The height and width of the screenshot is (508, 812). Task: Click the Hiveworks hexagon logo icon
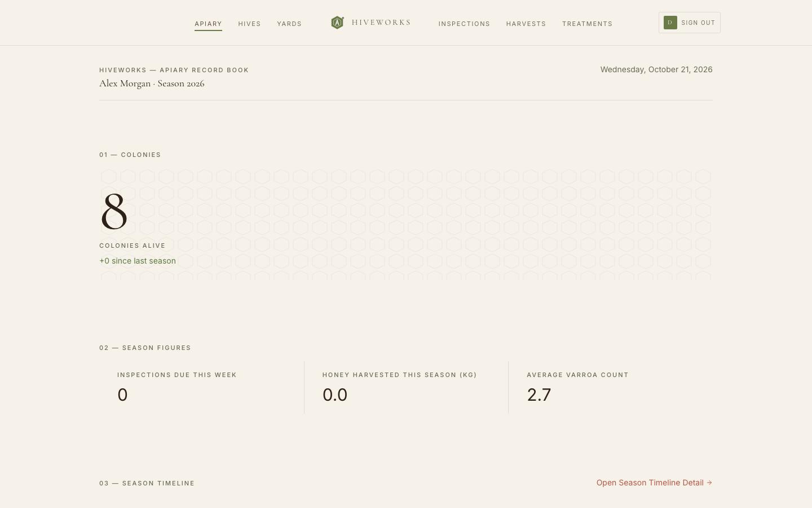(x=337, y=23)
